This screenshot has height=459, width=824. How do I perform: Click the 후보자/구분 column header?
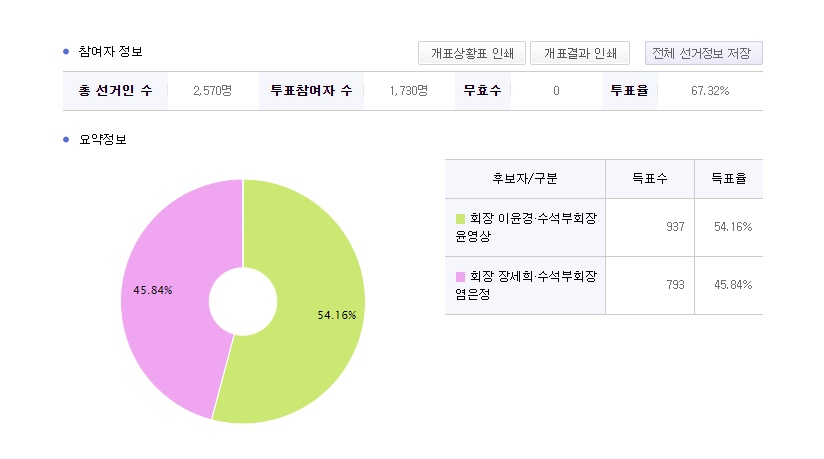[524, 179]
